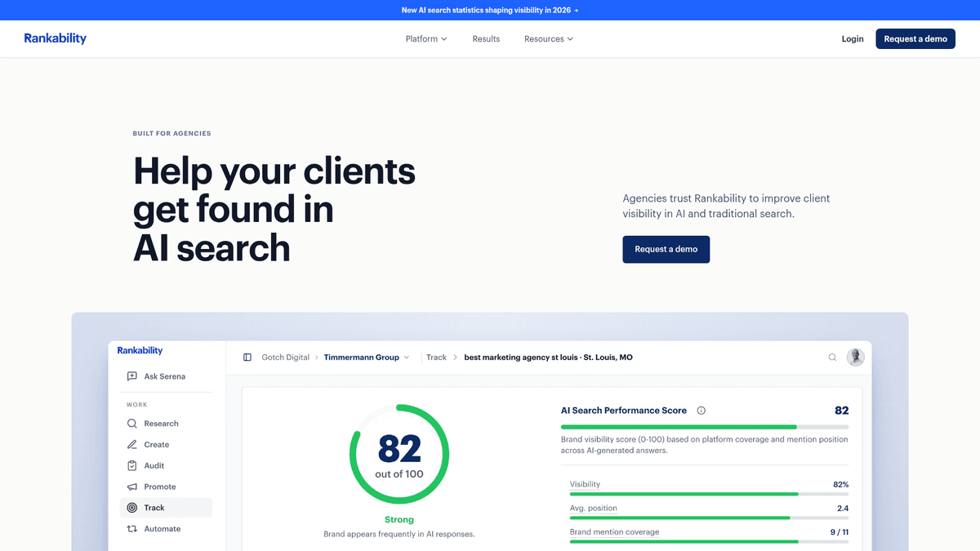Open the user avatar menu
980x551 pixels.
click(855, 357)
